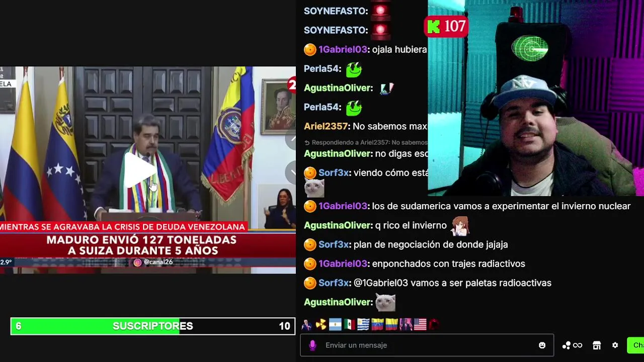Open Sorf3x on 'plan de negociación' message
644x362 pixels.
pos(334,244)
